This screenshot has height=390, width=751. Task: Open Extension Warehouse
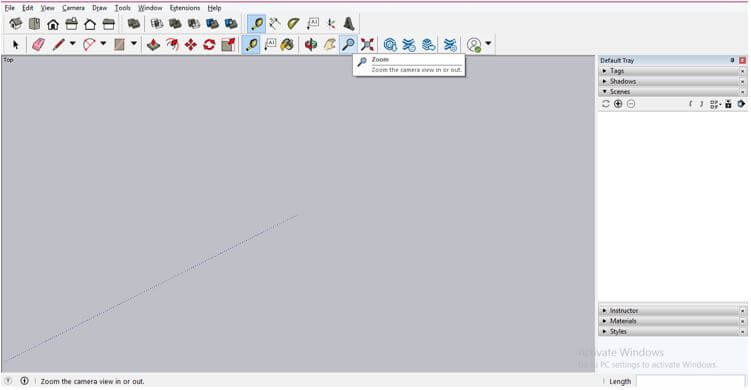(409, 45)
